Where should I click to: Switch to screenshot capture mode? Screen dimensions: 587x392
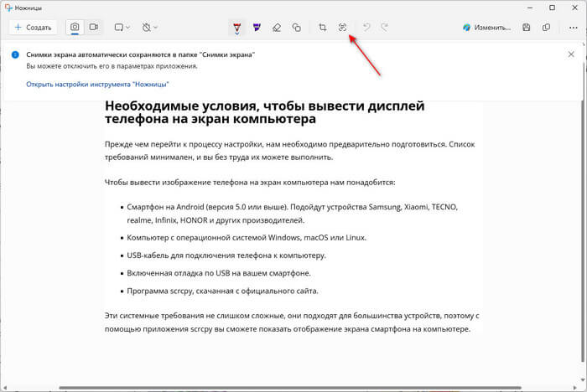[75, 28]
